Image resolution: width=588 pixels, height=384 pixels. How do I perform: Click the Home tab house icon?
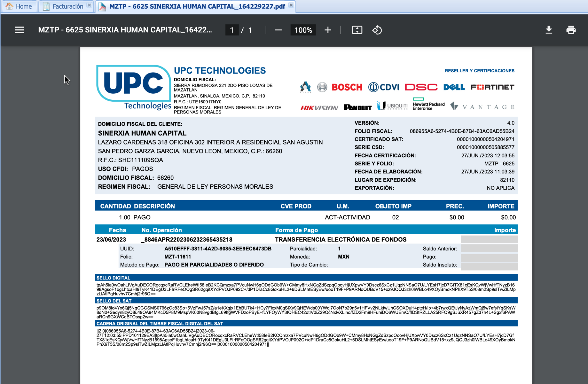point(9,6)
